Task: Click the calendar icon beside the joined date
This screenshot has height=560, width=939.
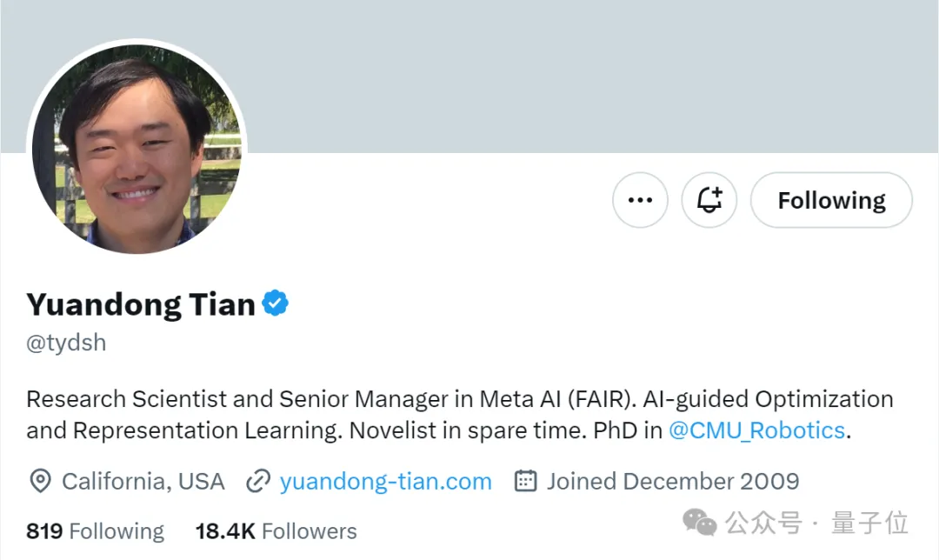Action: [x=525, y=480]
